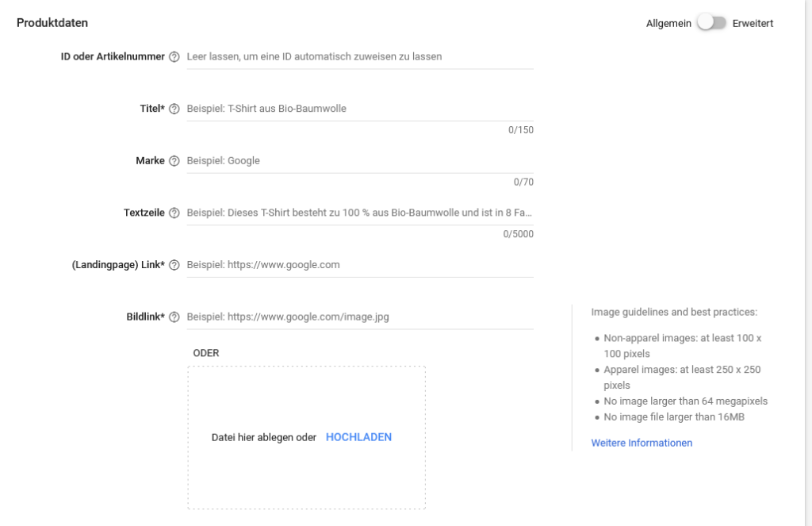Focus the Landingpage Link URL field
The width and height of the screenshot is (812, 526).
click(x=360, y=265)
